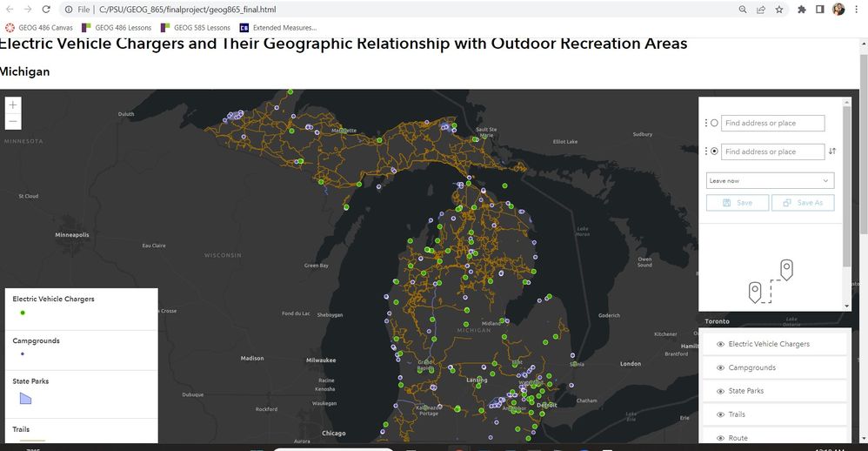868x451 pixels.
Task: Click the Green Bay map label
Action: coord(316,266)
